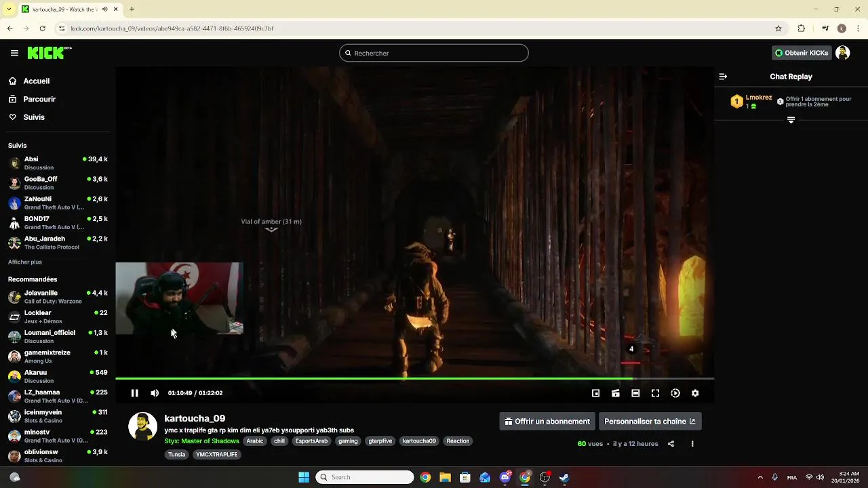
Task: Open iceinmyvein recommended channel
Action: pyautogui.click(x=58, y=416)
